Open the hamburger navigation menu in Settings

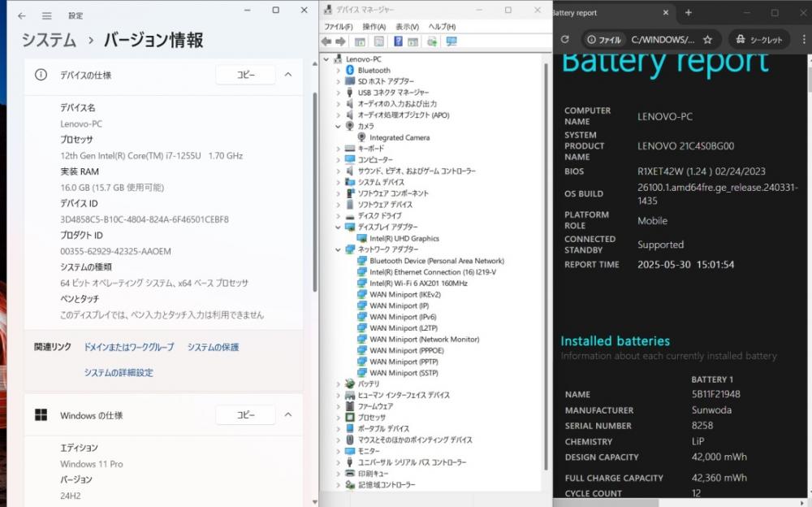tap(46, 15)
